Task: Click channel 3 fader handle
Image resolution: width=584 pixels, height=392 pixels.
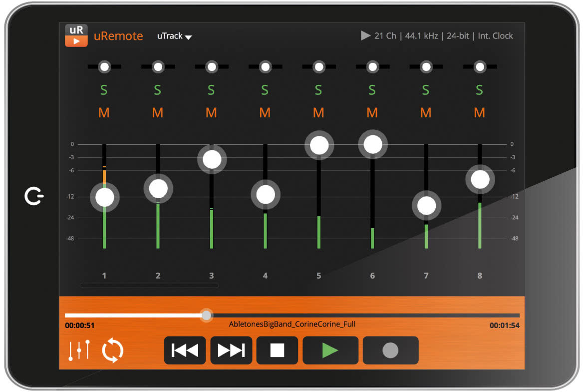Action: 212,159
